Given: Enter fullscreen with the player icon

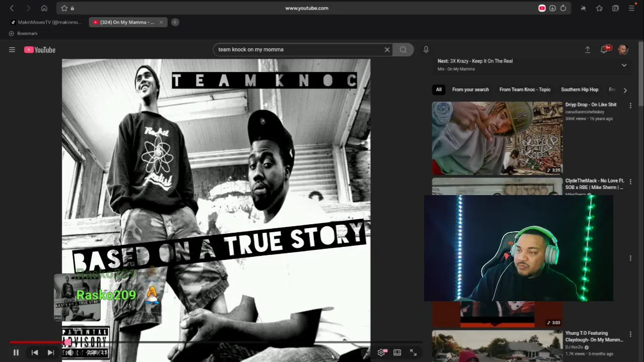Looking at the screenshot, I should pos(413,352).
